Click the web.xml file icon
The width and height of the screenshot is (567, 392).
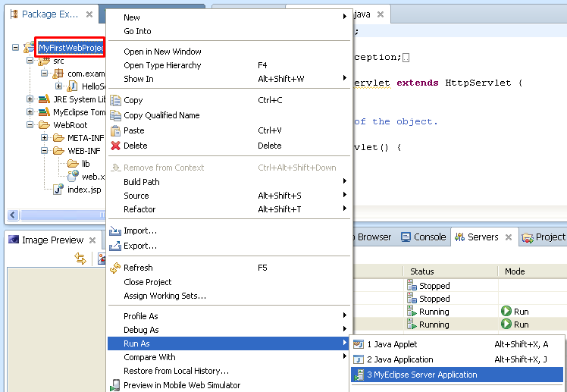(x=73, y=176)
